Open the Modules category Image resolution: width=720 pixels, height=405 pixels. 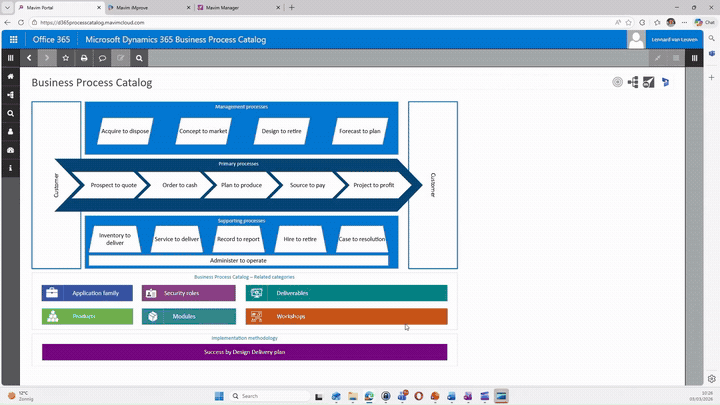click(189, 316)
